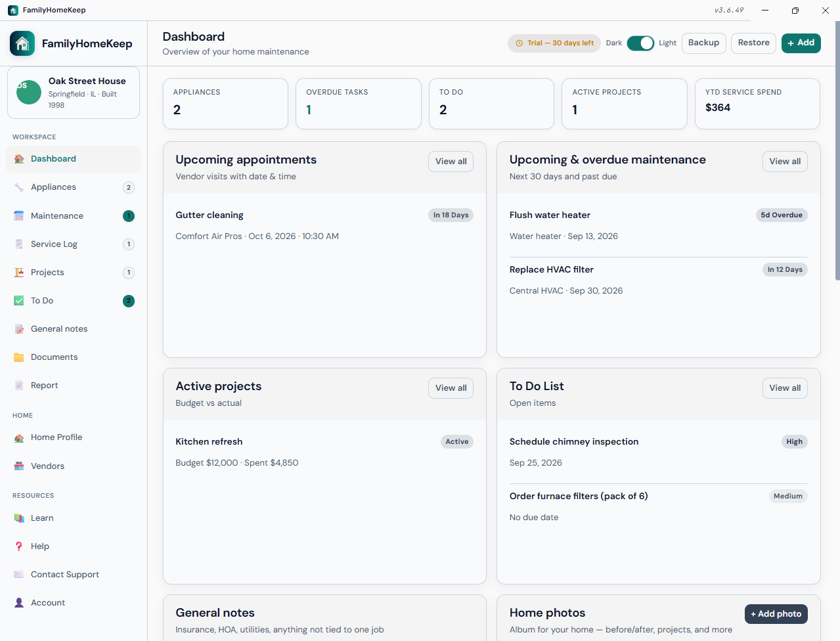Screen dimensions: 840x641
Task: View all To Do List items
Action: pyautogui.click(x=785, y=388)
